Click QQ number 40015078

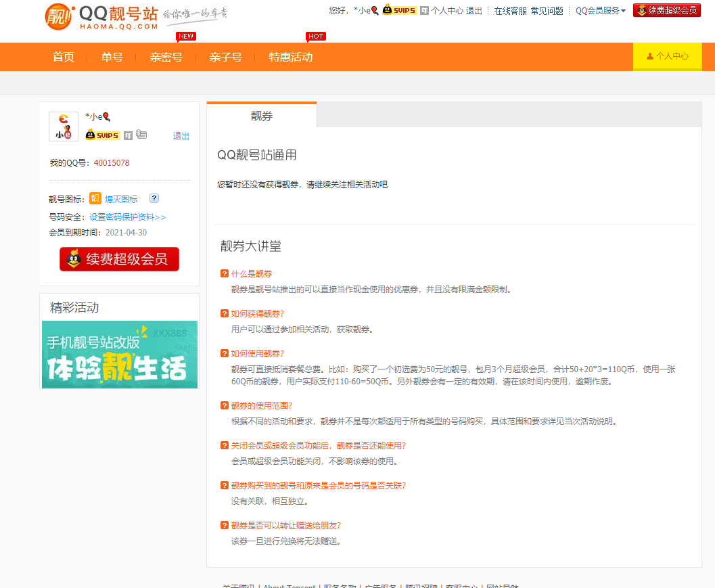(112, 163)
